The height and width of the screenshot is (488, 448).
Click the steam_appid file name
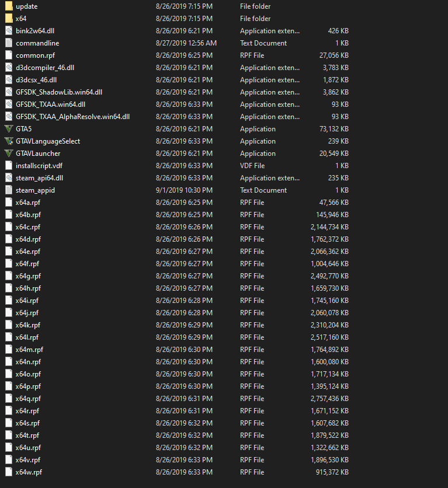pos(35,190)
